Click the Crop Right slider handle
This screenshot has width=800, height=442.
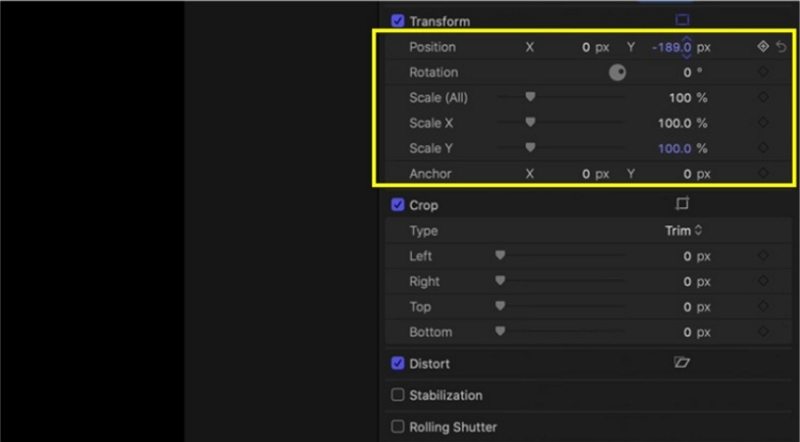(x=500, y=280)
